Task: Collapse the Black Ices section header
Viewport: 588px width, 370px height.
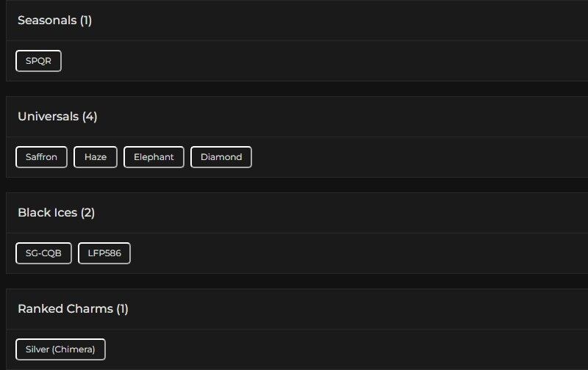Action: coord(47,213)
